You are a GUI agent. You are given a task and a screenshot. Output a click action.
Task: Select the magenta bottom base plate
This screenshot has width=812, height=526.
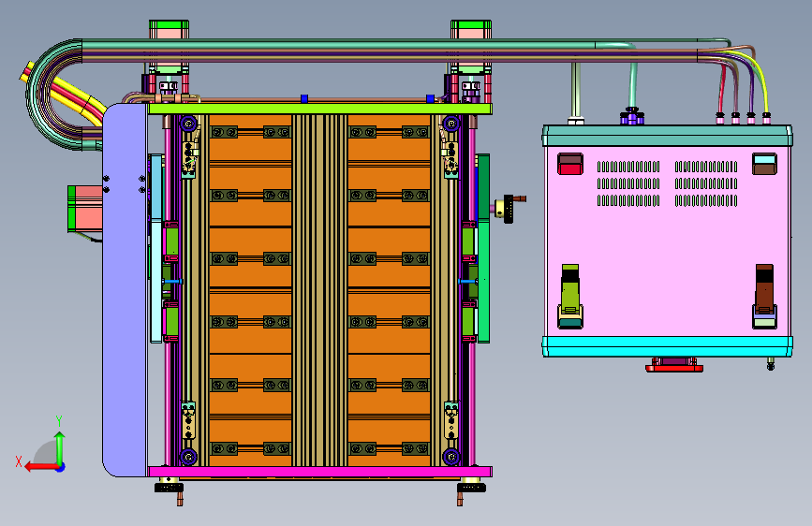point(320,472)
